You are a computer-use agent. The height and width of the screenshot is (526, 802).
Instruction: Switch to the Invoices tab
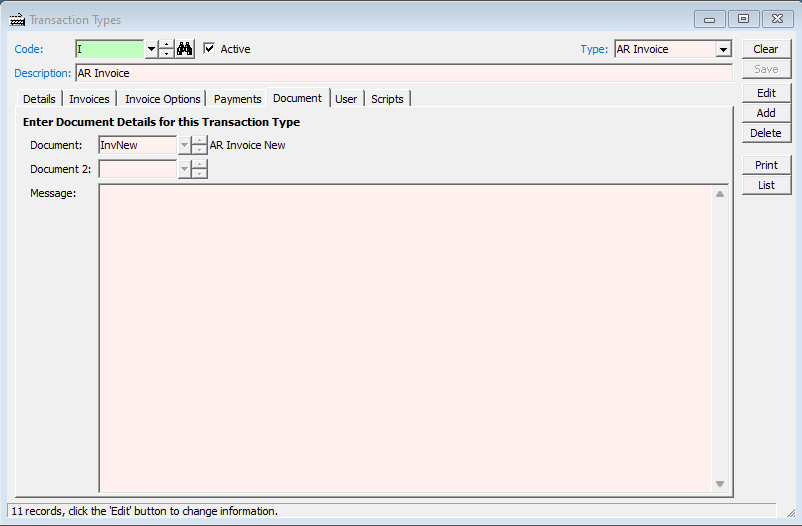(x=90, y=99)
